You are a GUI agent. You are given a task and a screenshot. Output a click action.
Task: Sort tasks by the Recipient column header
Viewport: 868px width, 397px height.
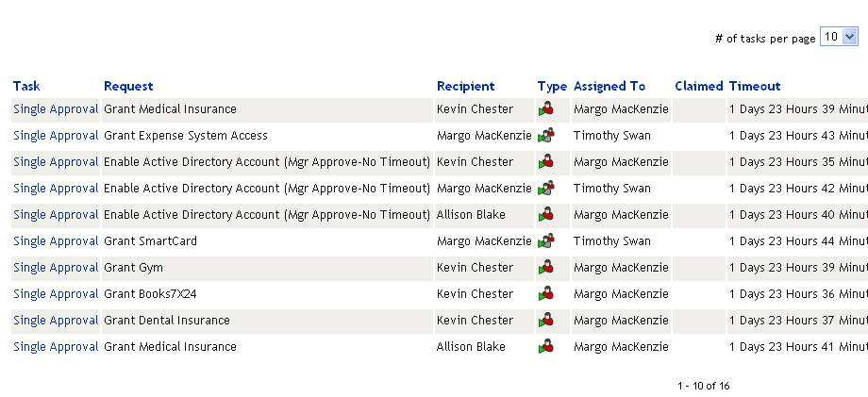tap(465, 86)
